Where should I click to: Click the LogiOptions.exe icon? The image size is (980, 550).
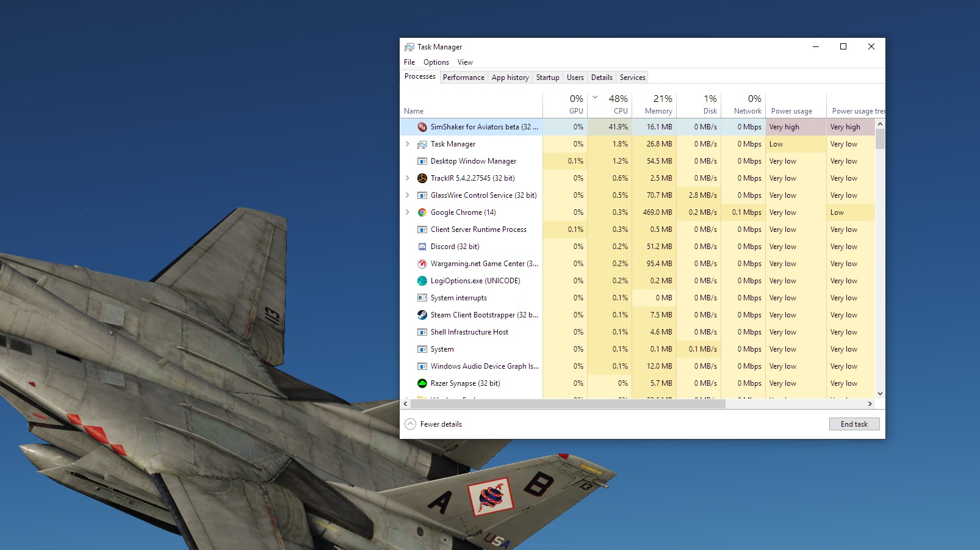tap(422, 281)
